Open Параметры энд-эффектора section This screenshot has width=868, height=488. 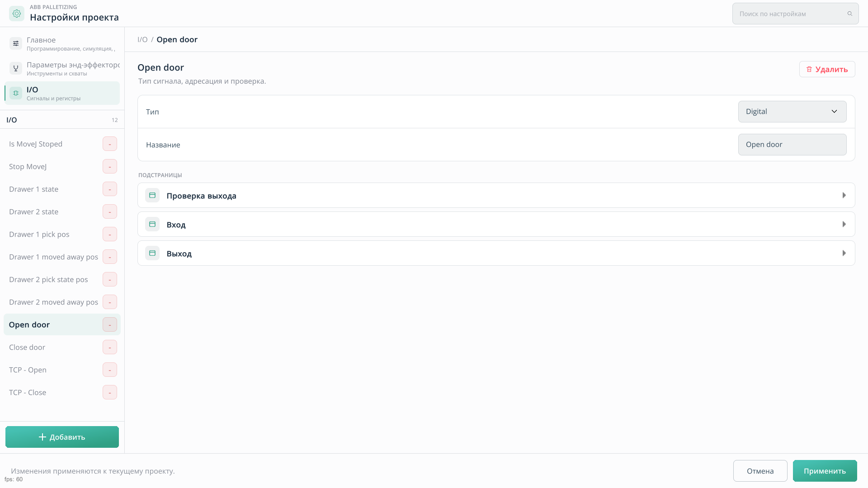[x=62, y=68]
